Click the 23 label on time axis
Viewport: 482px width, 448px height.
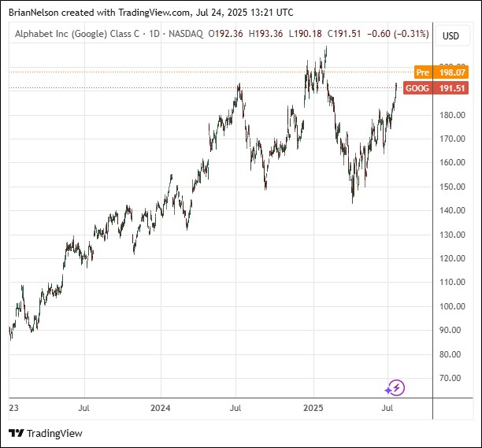pyautogui.click(x=13, y=408)
